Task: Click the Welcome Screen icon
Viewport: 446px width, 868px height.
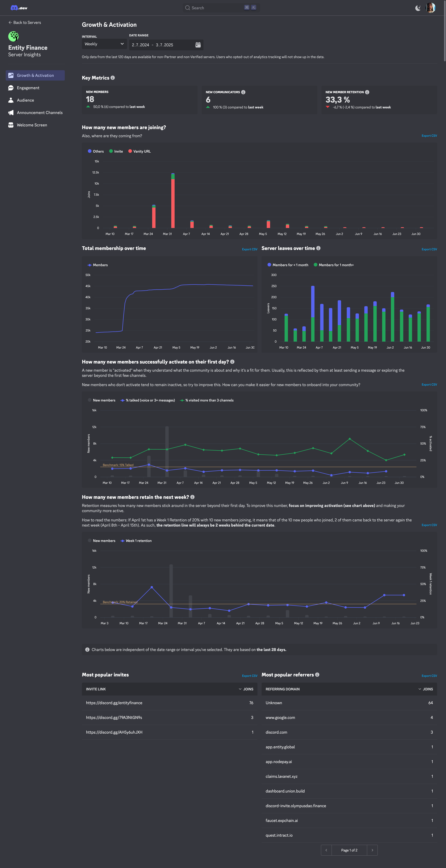Action: [x=11, y=125]
